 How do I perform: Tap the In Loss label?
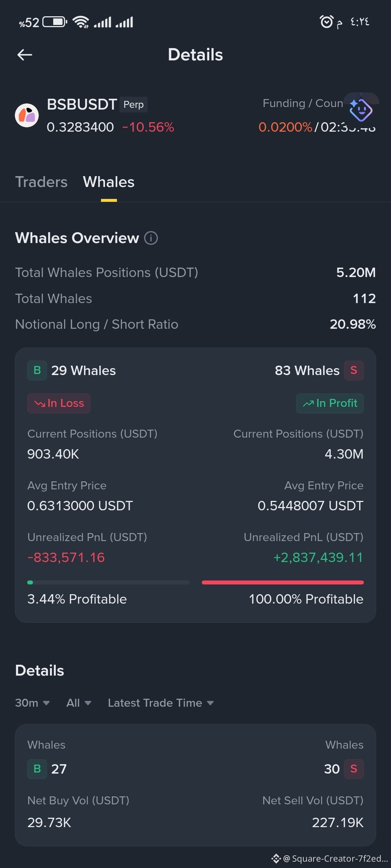(59, 403)
